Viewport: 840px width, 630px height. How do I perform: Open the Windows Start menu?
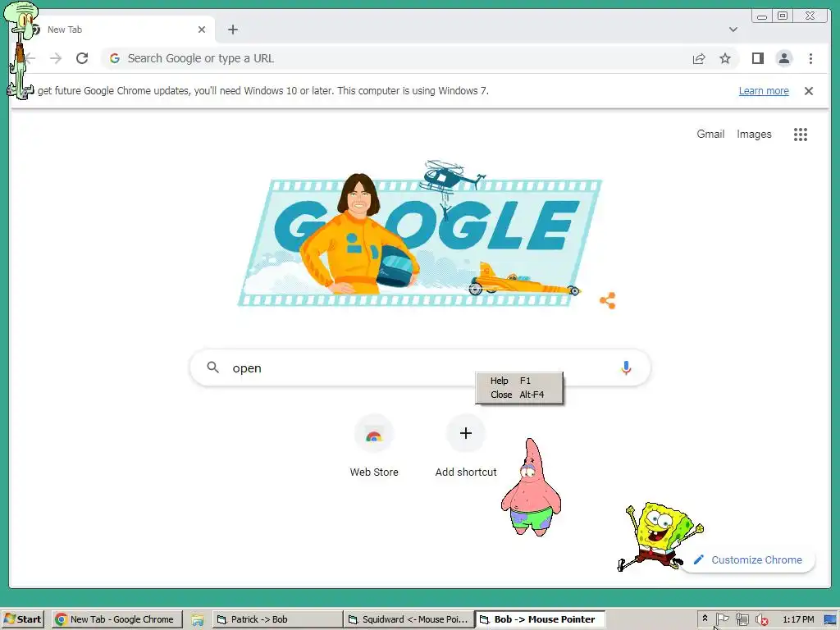(22, 619)
